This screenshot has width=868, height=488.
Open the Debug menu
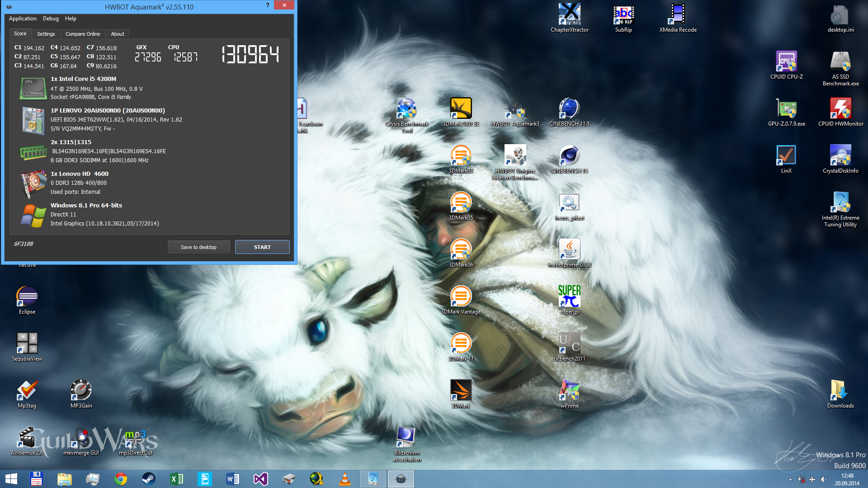pyautogui.click(x=51, y=19)
